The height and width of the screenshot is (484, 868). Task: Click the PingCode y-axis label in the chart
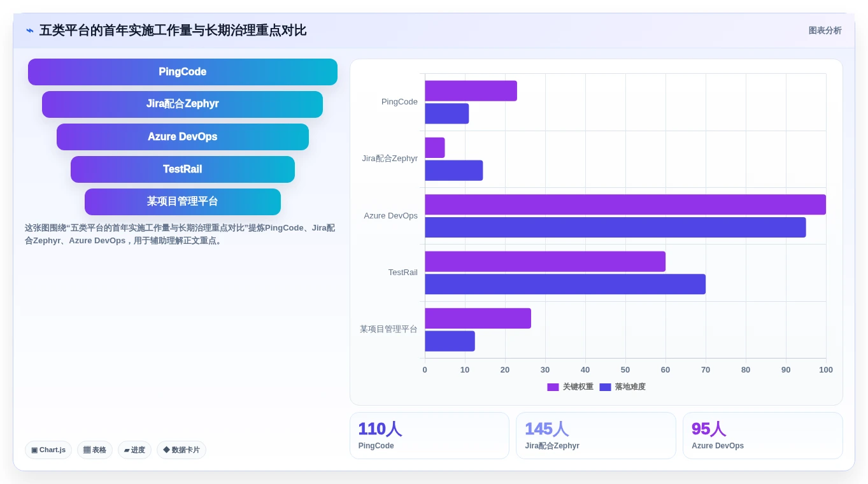(399, 102)
